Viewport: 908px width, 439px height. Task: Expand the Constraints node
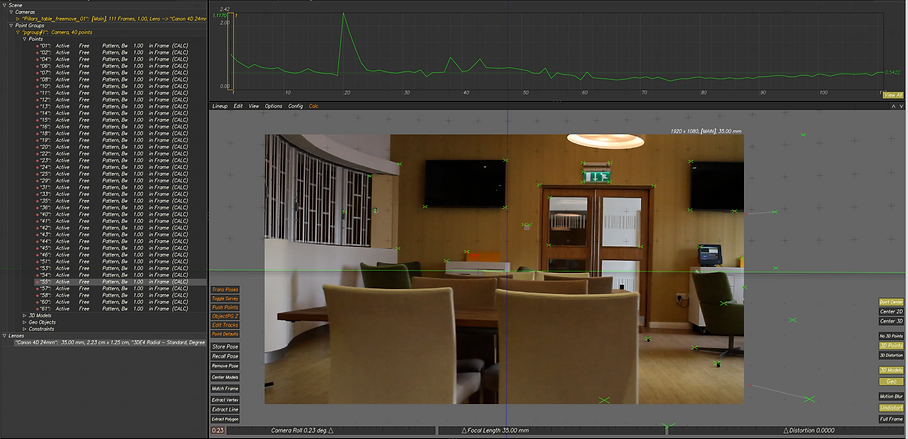tap(24, 329)
